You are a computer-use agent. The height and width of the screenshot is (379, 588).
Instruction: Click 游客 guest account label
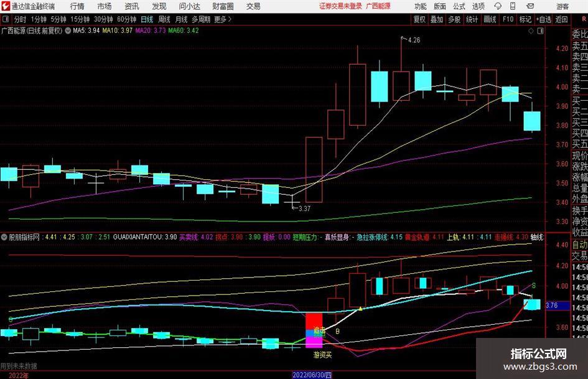pos(562,6)
